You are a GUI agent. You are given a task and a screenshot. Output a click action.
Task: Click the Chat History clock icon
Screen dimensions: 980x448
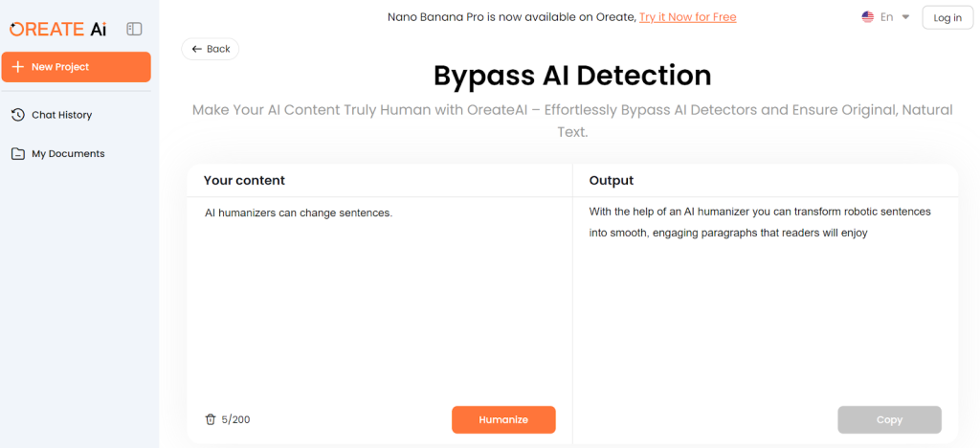click(18, 115)
